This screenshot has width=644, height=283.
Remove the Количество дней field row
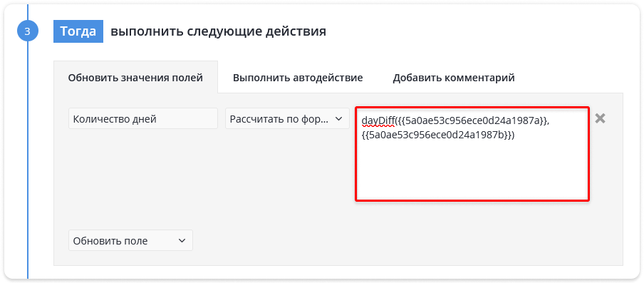click(600, 119)
